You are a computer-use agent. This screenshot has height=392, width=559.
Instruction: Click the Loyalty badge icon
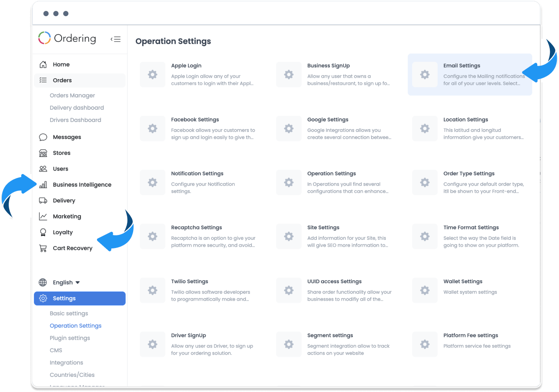point(43,232)
